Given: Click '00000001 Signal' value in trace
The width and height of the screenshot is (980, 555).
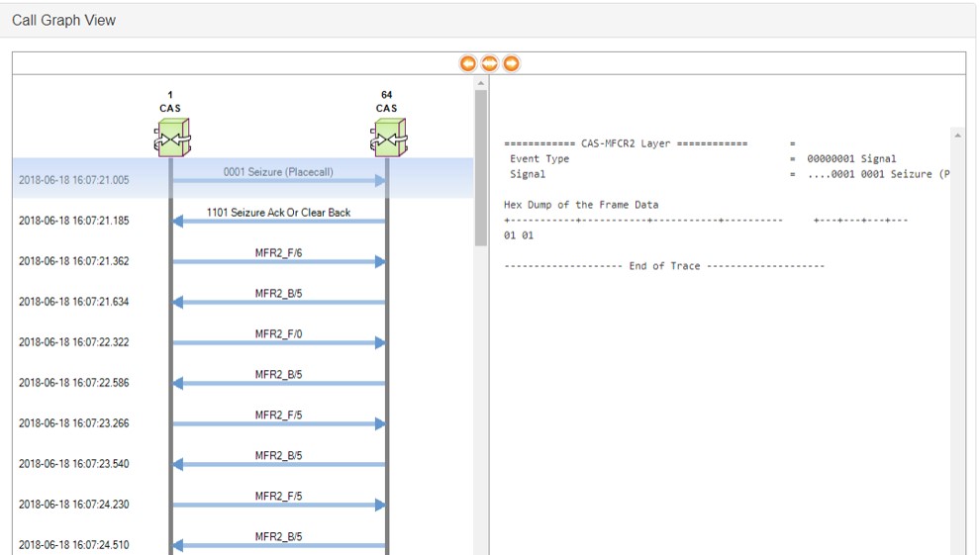Looking at the screenshot, I should [x=851, y=158].
